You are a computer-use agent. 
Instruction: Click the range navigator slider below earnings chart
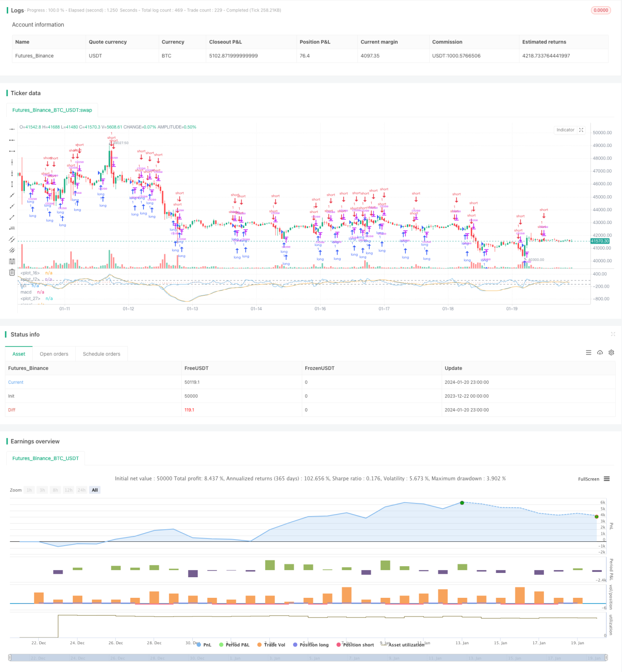pyautogui.click(x=308, y=658)
